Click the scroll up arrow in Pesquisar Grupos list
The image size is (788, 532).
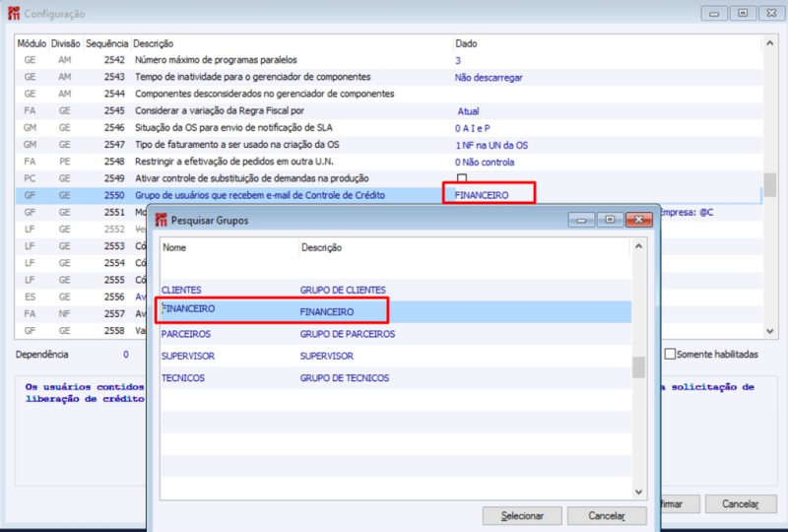point(638,246)
